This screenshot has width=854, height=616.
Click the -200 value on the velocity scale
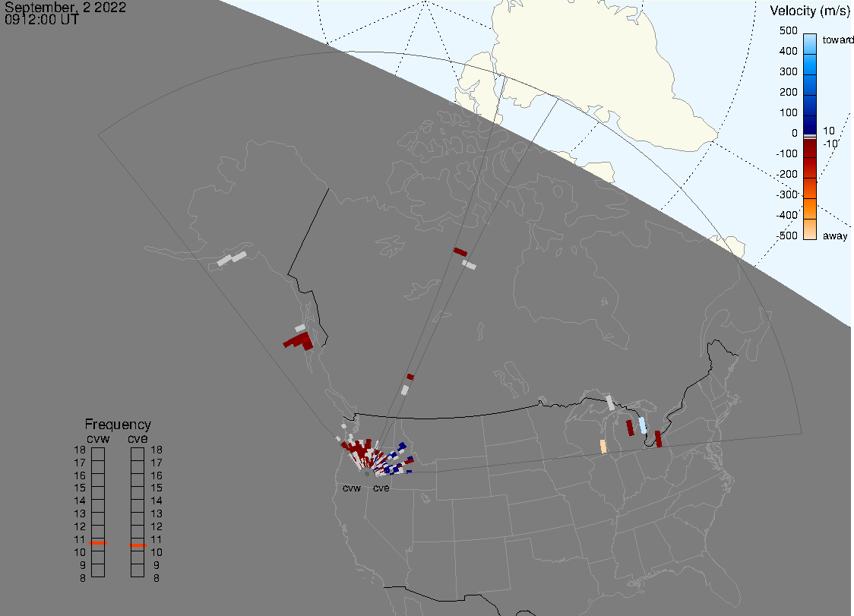[x=786, y=174]
